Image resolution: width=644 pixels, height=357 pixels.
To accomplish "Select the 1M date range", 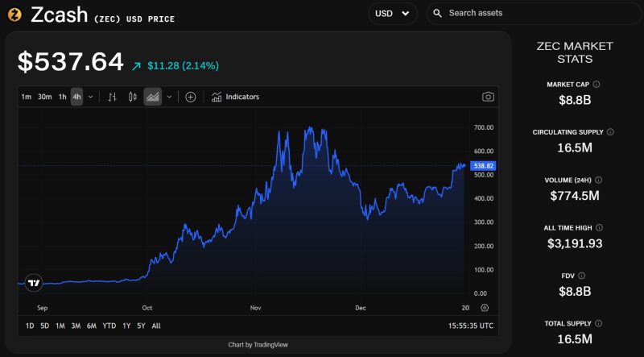I will tap(60, 326).
